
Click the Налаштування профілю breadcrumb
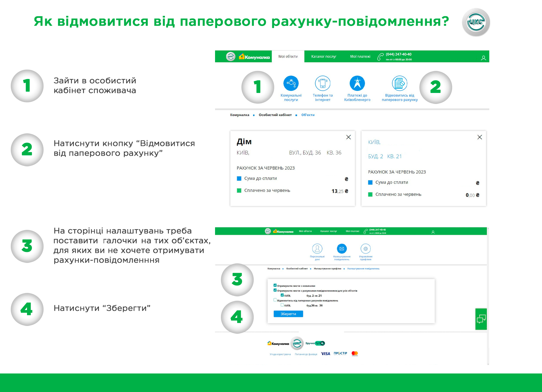pos(327,269)
